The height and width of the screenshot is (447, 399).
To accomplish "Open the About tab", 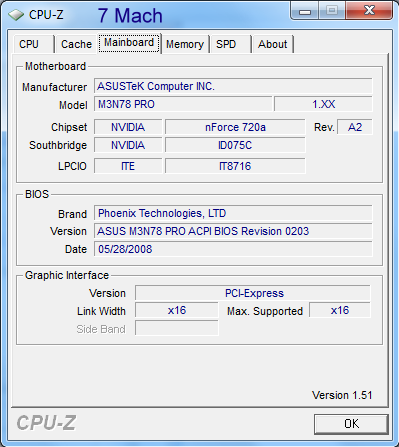I will coord(272,44).
